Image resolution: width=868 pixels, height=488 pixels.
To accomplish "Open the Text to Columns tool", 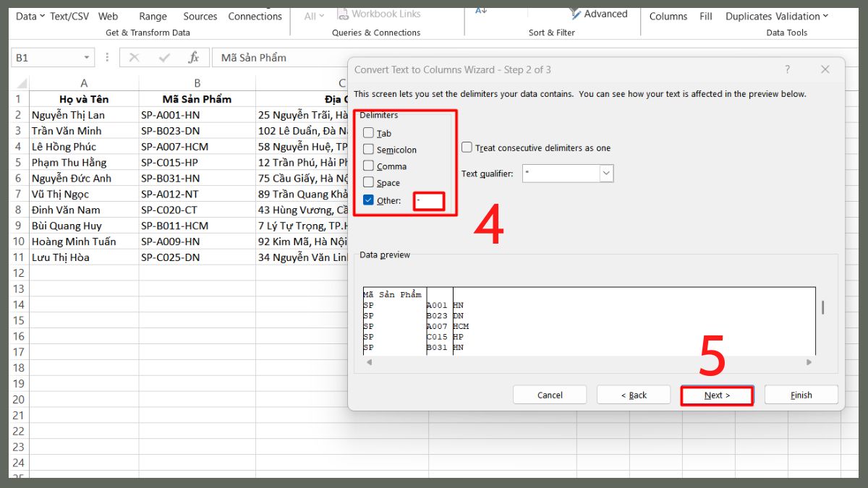I will coord(668,16).
